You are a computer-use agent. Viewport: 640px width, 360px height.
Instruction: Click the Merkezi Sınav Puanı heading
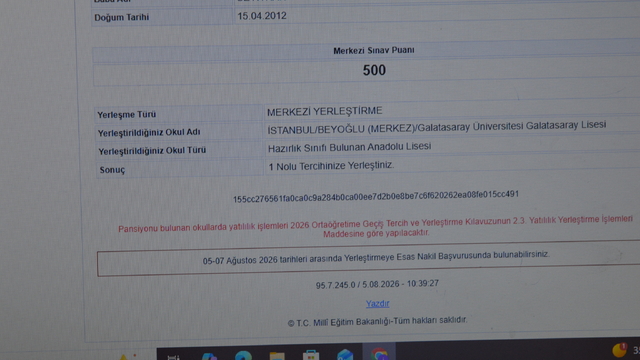(x=374, y=51)
